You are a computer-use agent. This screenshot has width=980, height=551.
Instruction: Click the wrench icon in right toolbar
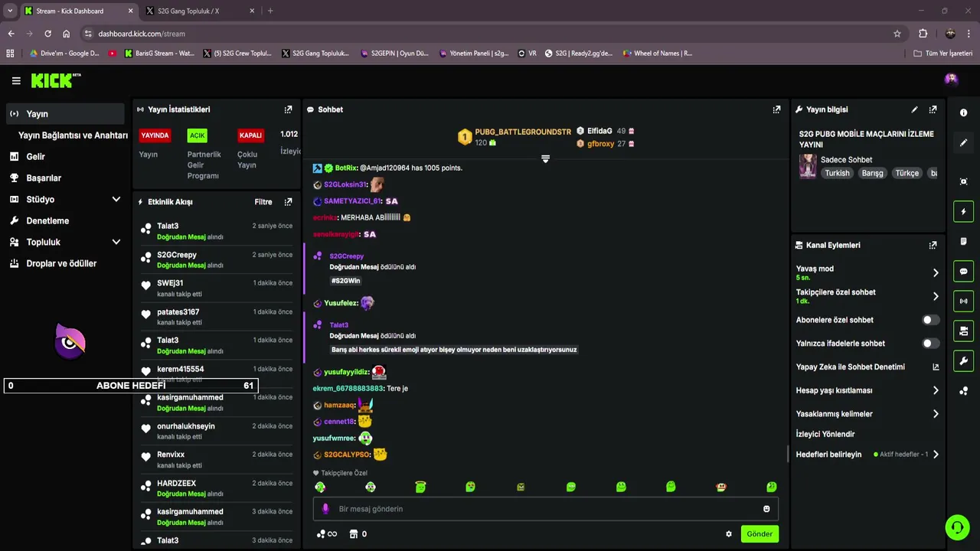(x=963, y=360)
